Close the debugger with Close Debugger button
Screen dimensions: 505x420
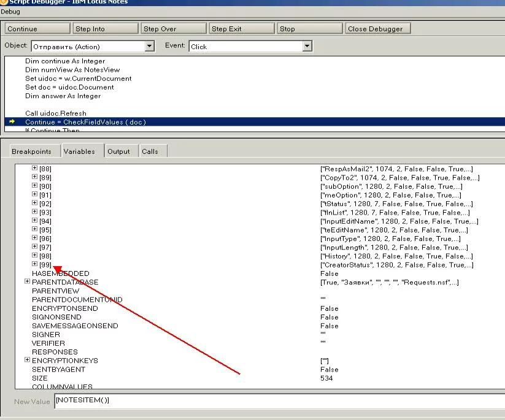pyautogui.click(x=377, y=29)
